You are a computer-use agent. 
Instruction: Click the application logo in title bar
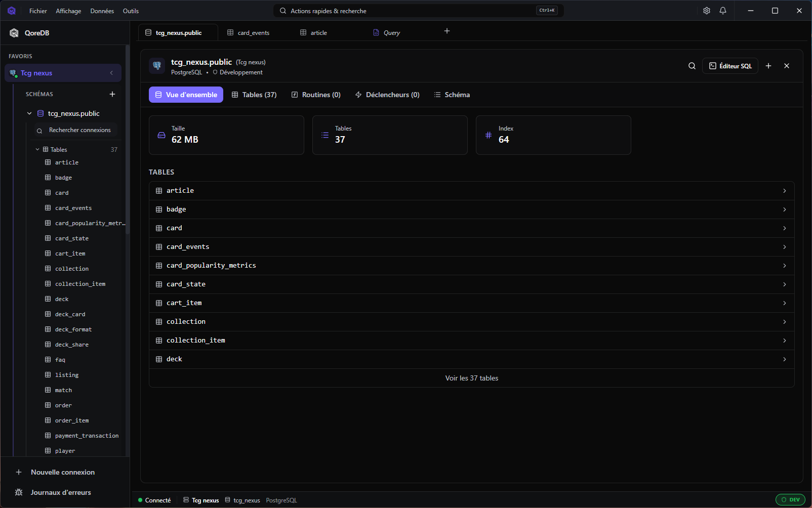(11, 11)
